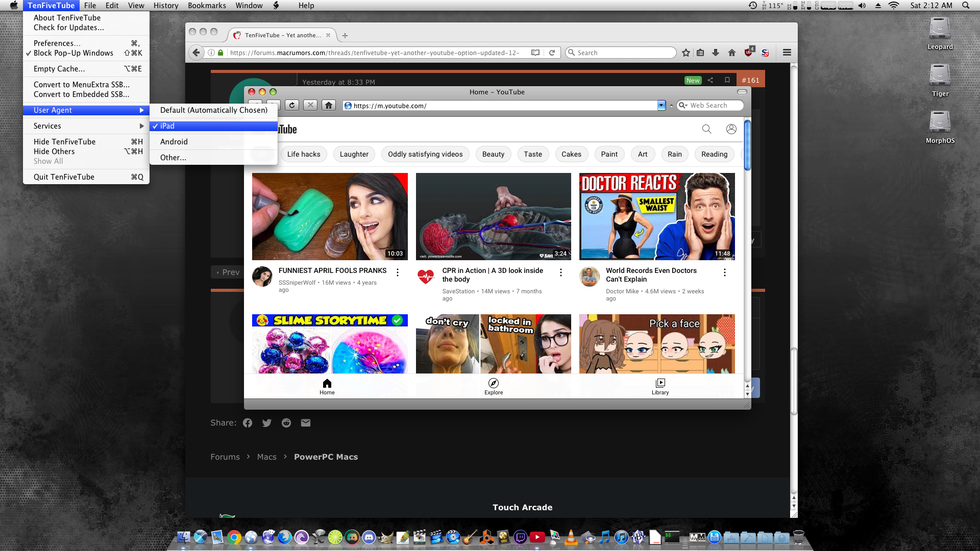Open the Bookmarks menu in menu bar
Image resolution: width=980 pixels, height=551 pixels.
[x=207, y=6]
